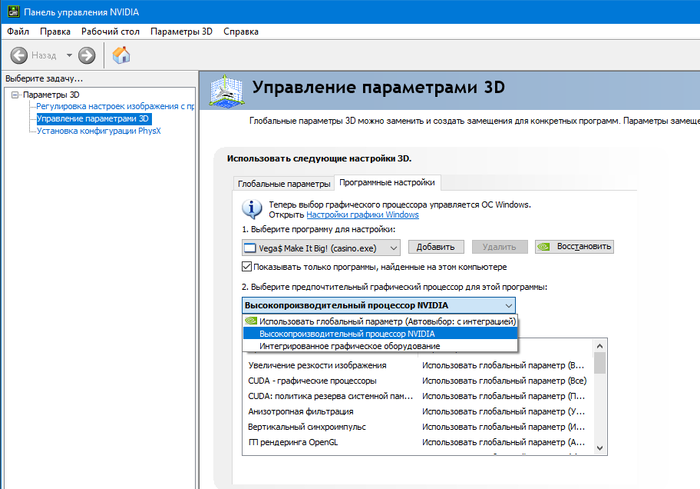Screen dimensions: 700x489
Task: Close the preferred graphics processor dropdown
Action: coord(379,305)
